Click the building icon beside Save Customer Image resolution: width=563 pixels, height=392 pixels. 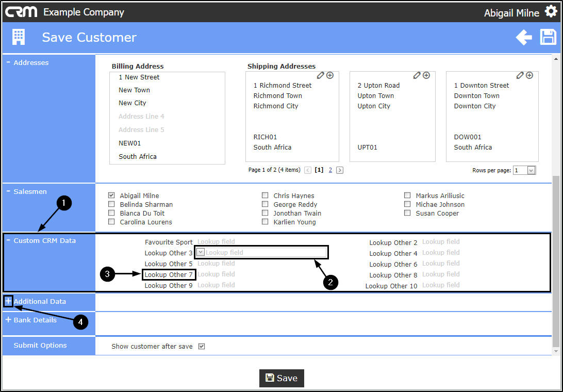point(19,37)
